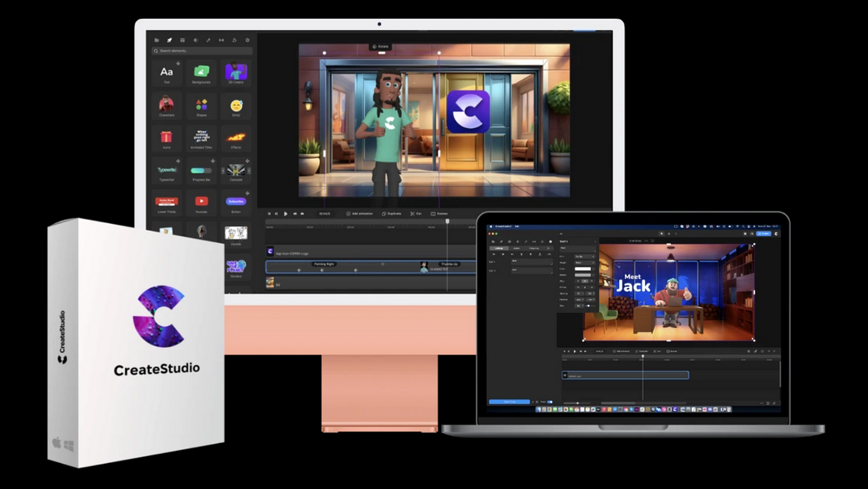Open the folder icon in iMac toolbar
Screen dimensions: 868x489
click(156, 40)
